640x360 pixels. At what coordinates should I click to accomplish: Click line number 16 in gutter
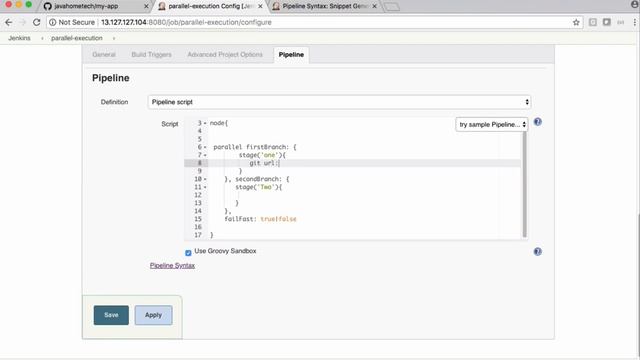click(198, 227)
